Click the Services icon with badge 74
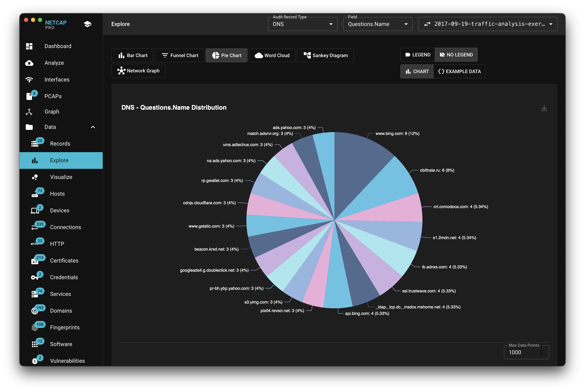585x392 pixels. click(35, 294)
